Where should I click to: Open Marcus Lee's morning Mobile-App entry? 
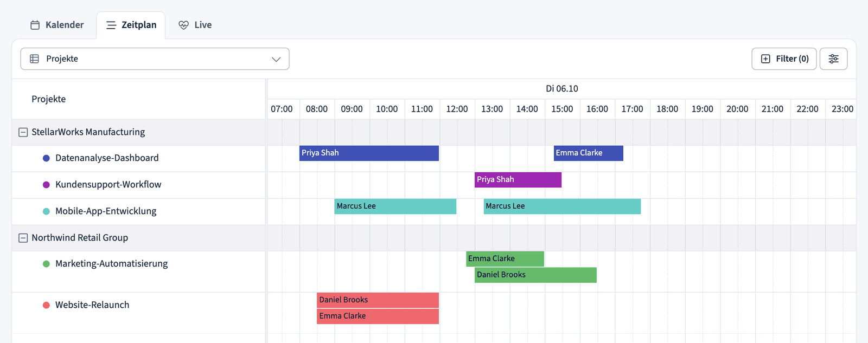(395, 206)
